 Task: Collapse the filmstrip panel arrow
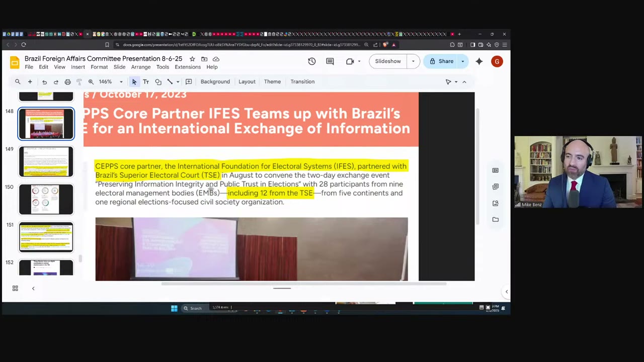[x=33, y=289]
